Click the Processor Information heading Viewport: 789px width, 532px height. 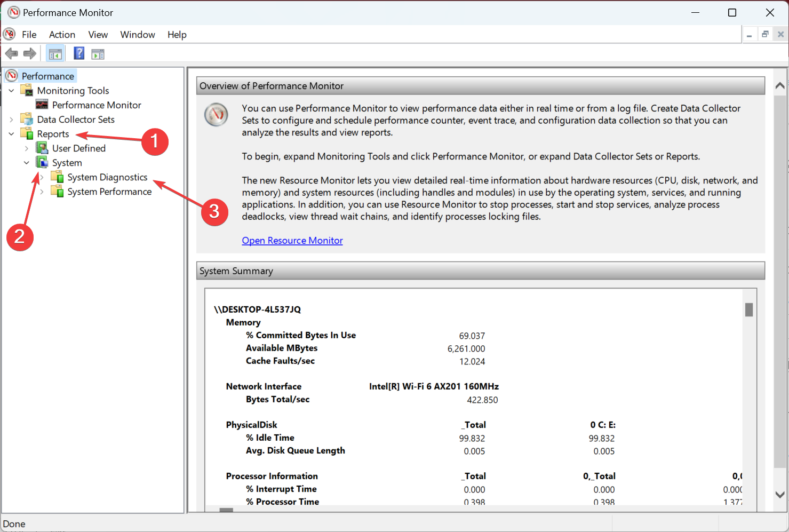tap(272, 476)
